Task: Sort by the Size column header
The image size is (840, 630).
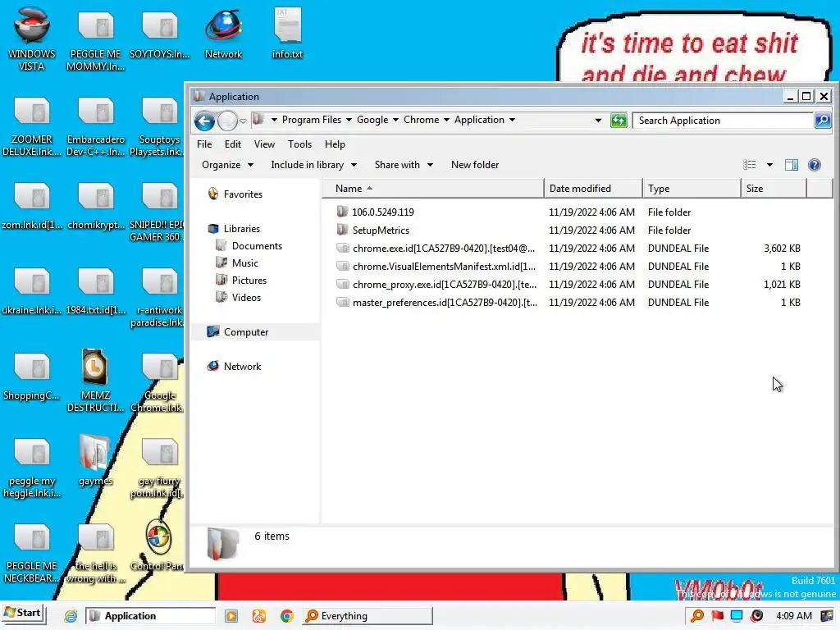Action: (x=774, y=189)
